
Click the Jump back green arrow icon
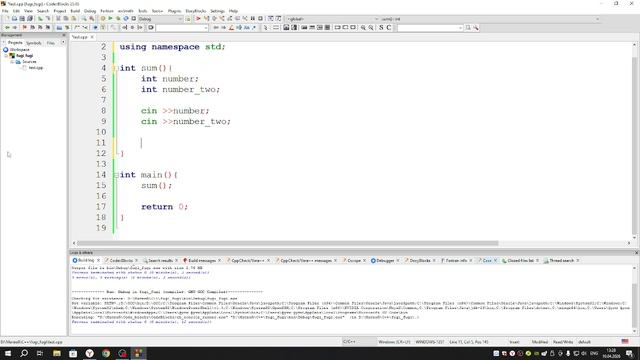(x=7, y=28)
